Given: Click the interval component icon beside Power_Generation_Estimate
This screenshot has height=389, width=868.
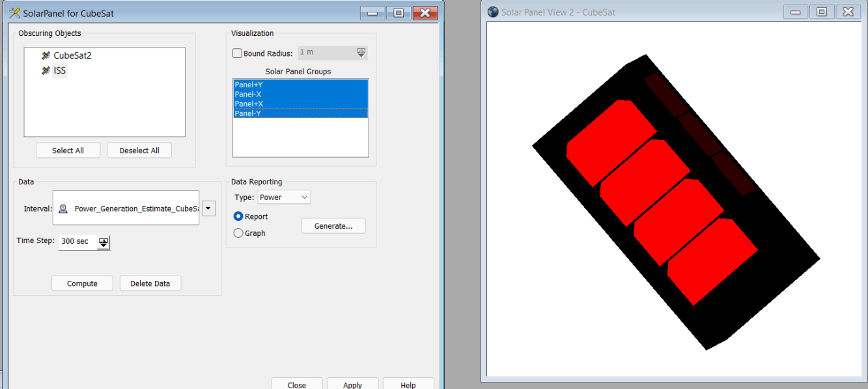Looking at the screenshot, I should (x=63, y=209).
